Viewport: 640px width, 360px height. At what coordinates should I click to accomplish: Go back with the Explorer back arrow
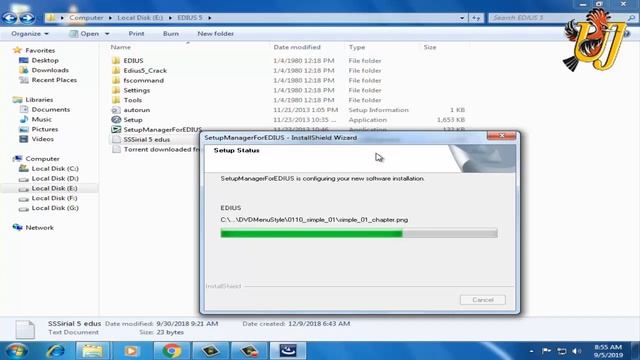(10, 18)
